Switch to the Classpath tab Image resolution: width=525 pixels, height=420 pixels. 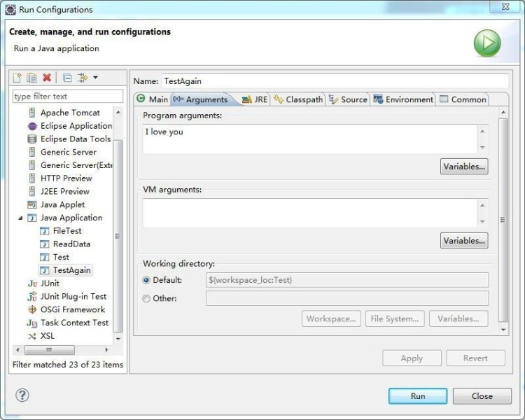pyautogui.click(x=299, y=99)
